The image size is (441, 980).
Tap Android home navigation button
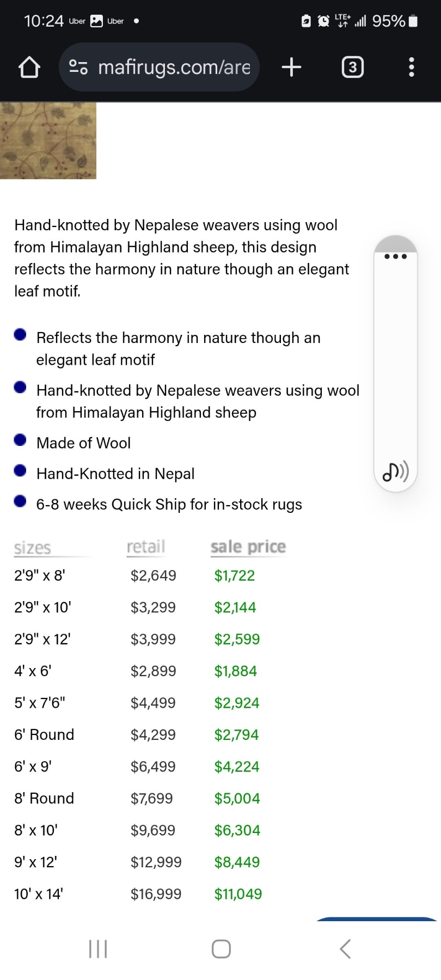221,949
